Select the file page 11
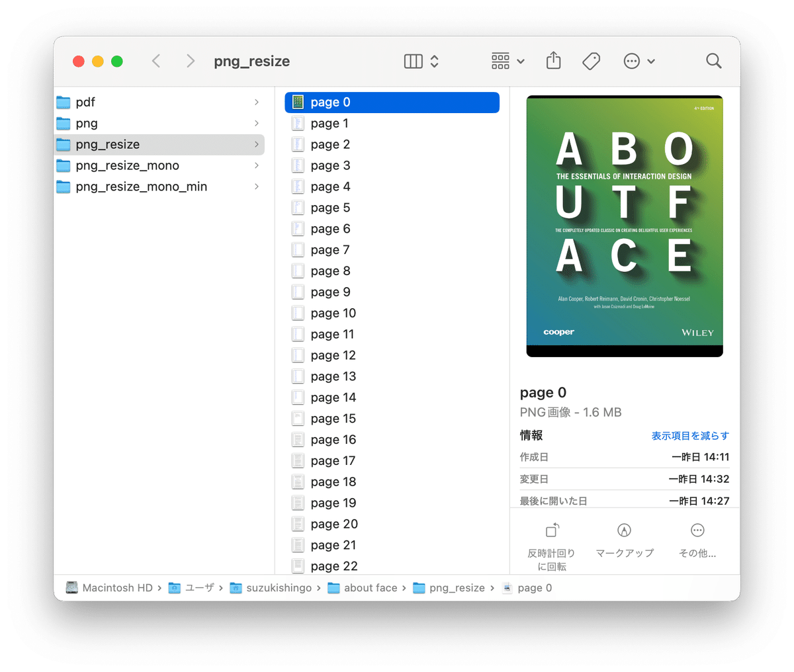 click(x=392, y=334)
